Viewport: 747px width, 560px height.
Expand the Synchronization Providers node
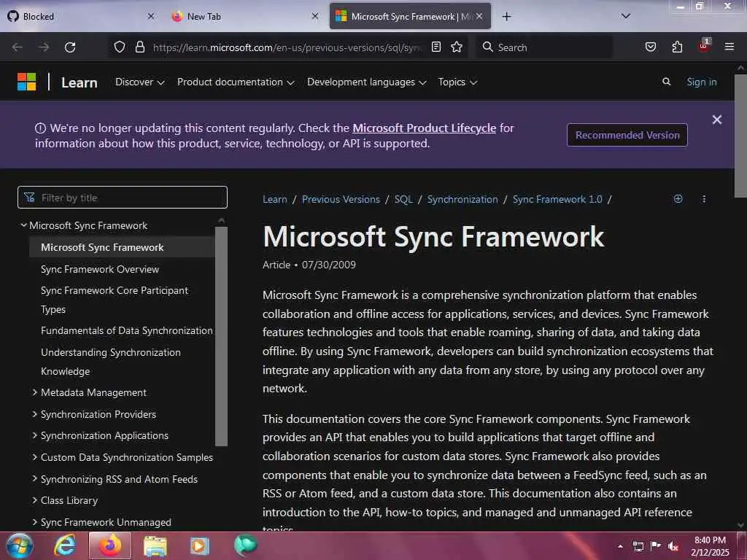(35, 414)
